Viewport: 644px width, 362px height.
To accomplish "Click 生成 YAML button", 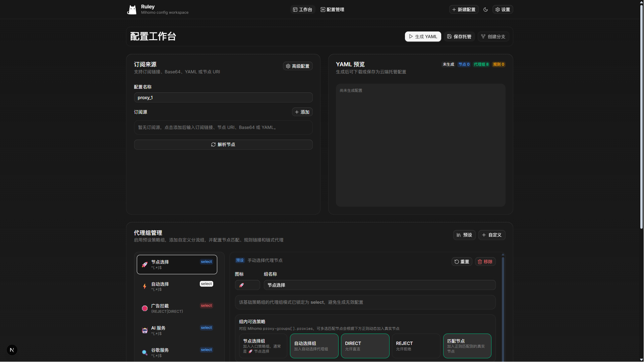I will (423, 37).
